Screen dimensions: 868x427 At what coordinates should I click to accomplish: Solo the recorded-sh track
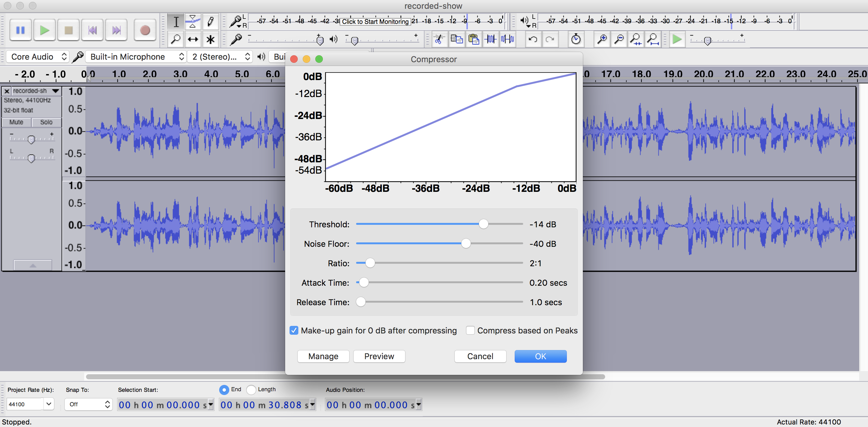tap(46, 122)
